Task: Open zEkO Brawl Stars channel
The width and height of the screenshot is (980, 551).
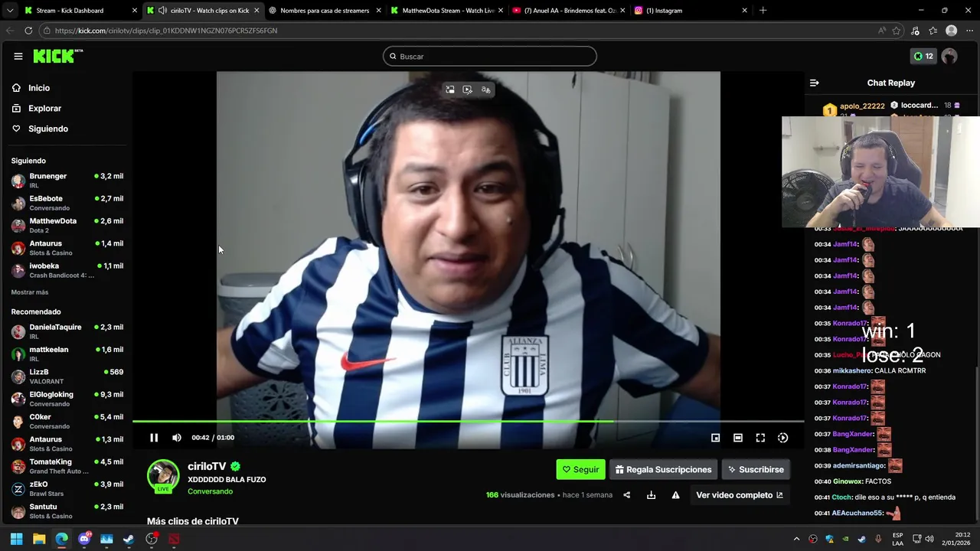Action: pos(67,488)
